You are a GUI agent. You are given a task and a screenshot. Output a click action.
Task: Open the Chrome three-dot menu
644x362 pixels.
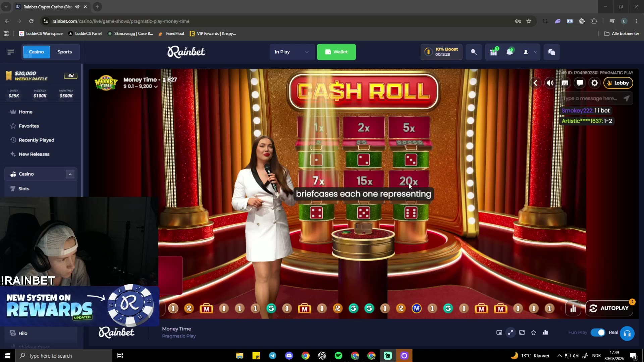pos(636,21)
